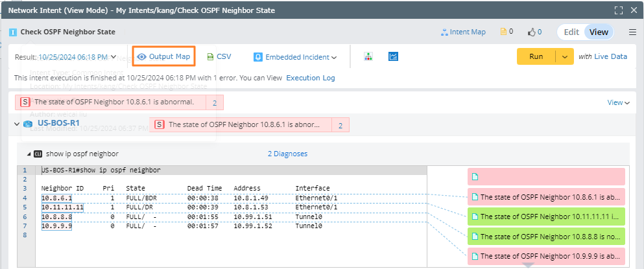Screen dimensions: 644x269
Task: Click line number 4 in the gutter
Action: click(25, 198)
